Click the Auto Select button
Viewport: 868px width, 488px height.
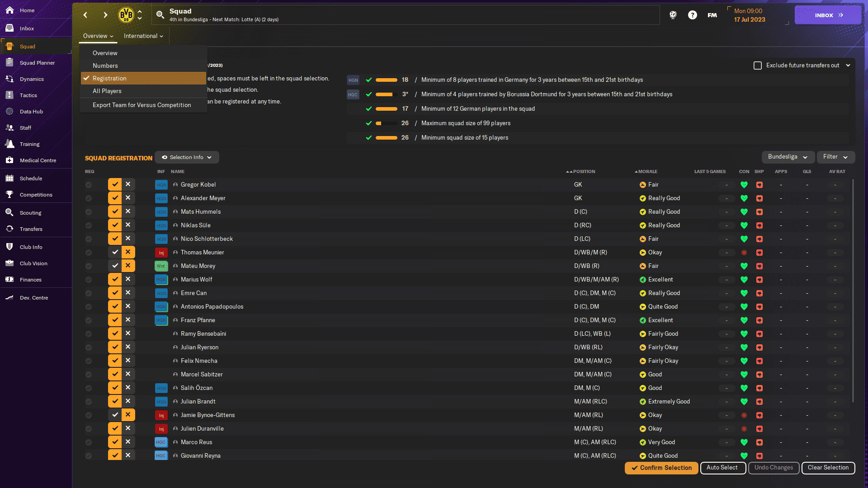tap(723, 468)
